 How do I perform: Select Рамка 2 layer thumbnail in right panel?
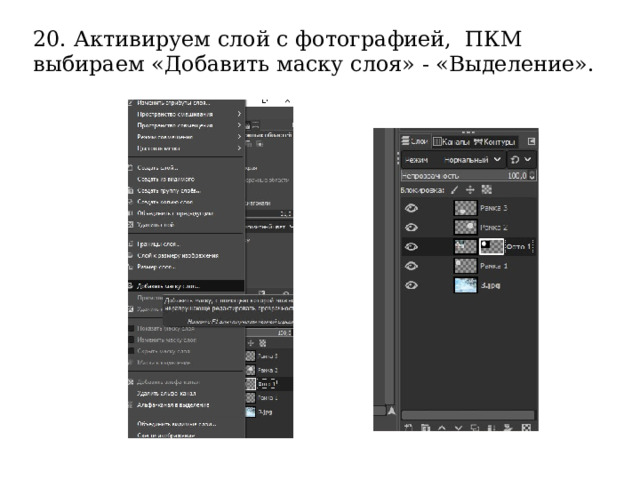pos(465,227)
